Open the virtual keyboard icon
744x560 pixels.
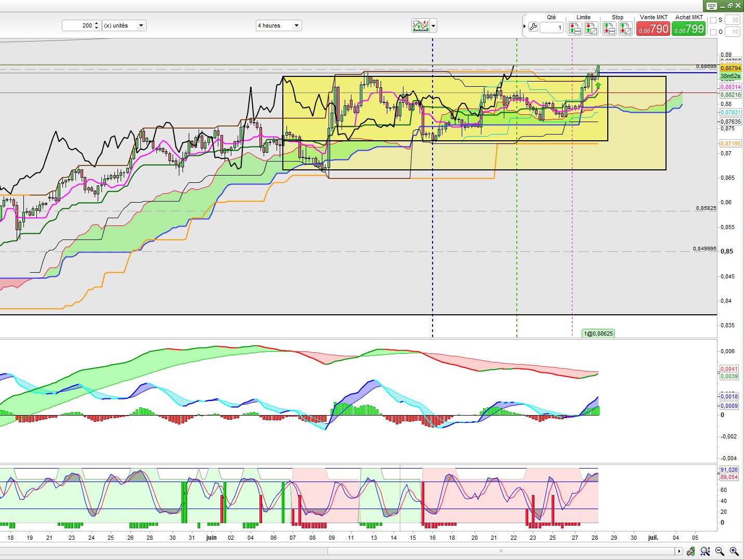pyautogui.click(x=711, y=6)
